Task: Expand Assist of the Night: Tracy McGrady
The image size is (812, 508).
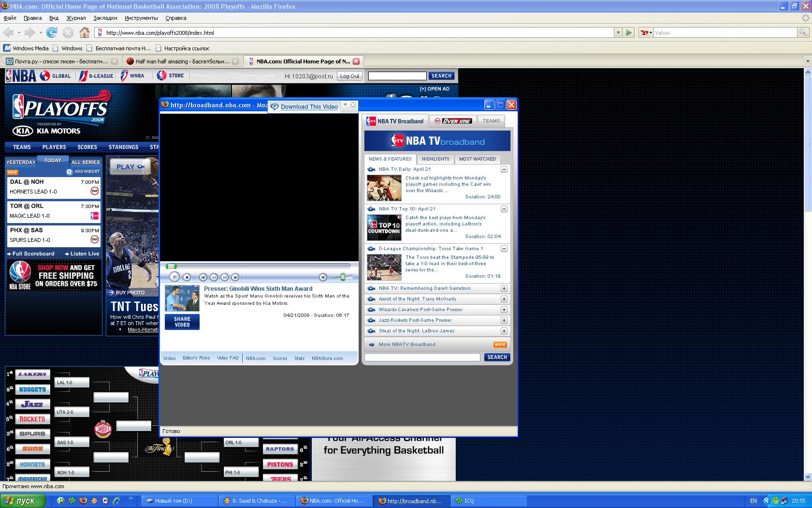Action: pos(504,299)
